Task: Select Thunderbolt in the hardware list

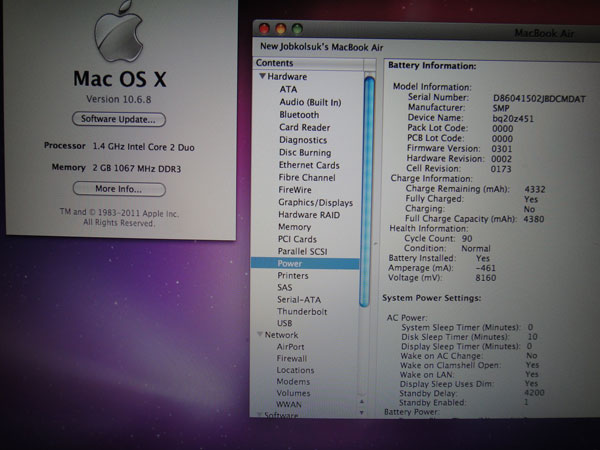Action: coord(304,311)
